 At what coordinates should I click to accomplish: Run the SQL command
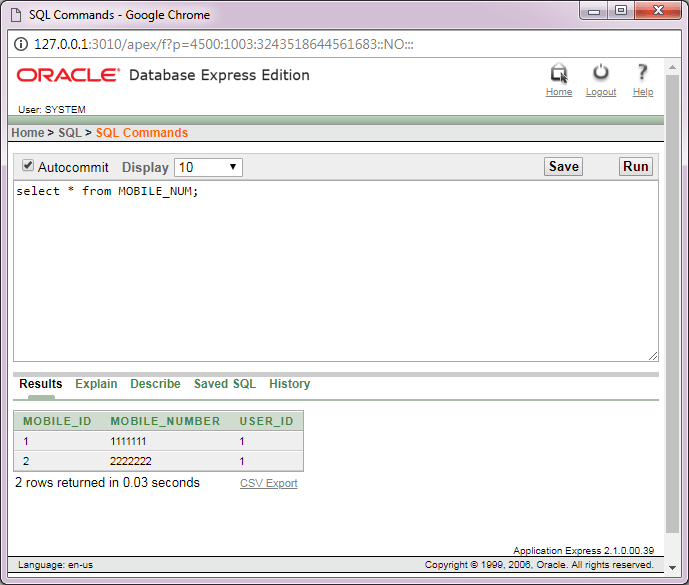click(635, 167)
